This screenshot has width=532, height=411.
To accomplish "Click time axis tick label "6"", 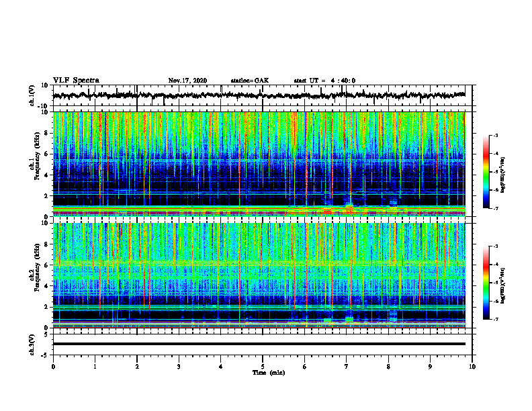I will 305,367.
